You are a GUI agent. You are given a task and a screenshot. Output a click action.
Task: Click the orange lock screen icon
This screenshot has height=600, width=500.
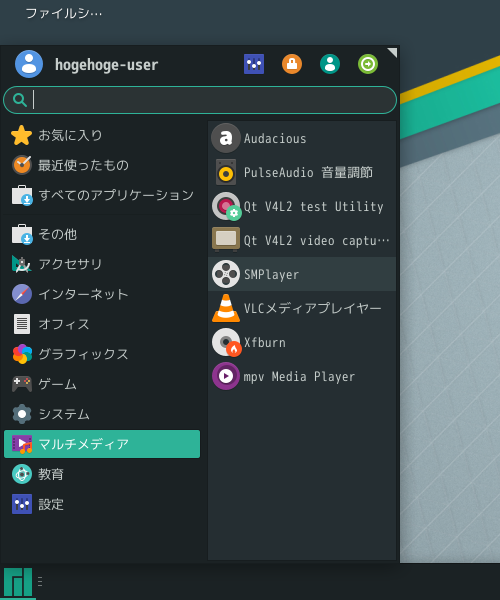click(x=292, y=64)
